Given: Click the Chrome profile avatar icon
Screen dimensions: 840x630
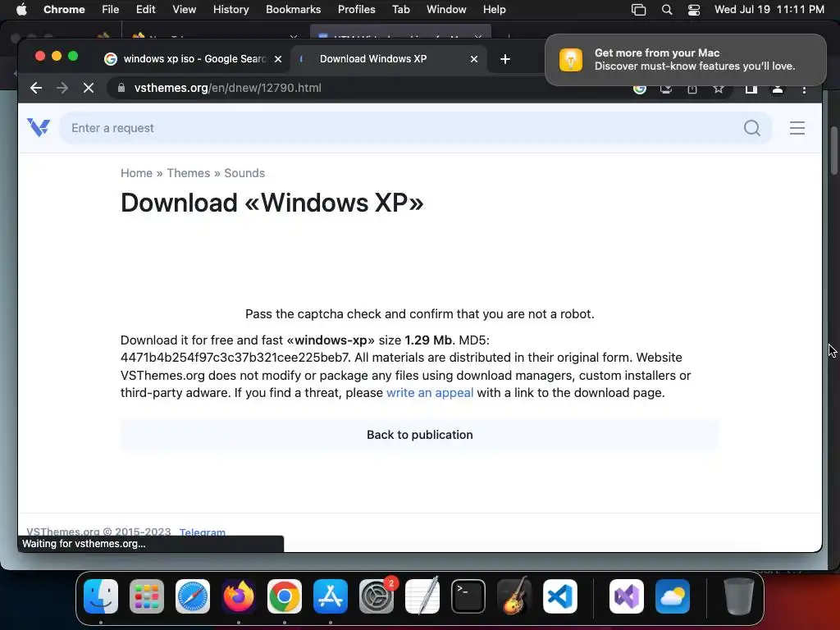Looking at the screenshot, I should click(778, 89).
